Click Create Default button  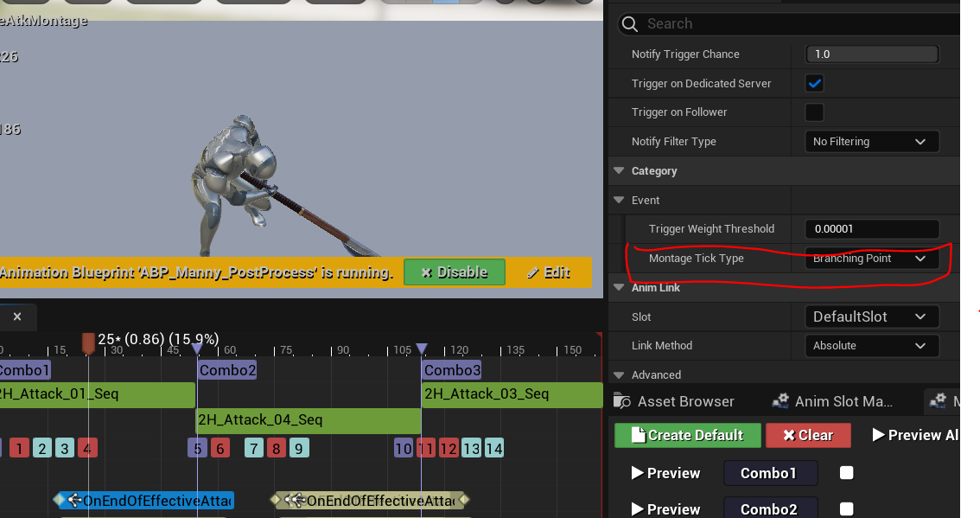coord(688,435)
